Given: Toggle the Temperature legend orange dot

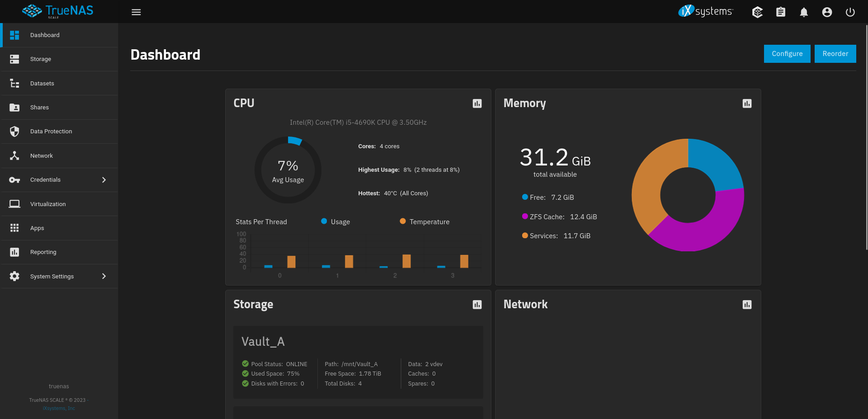Looking at the screenshot, I should pyautogui.click(x=403, y=221).
